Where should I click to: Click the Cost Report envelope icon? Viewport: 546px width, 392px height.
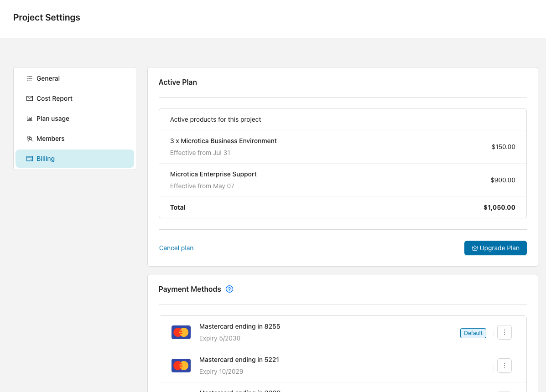(30, 98)
